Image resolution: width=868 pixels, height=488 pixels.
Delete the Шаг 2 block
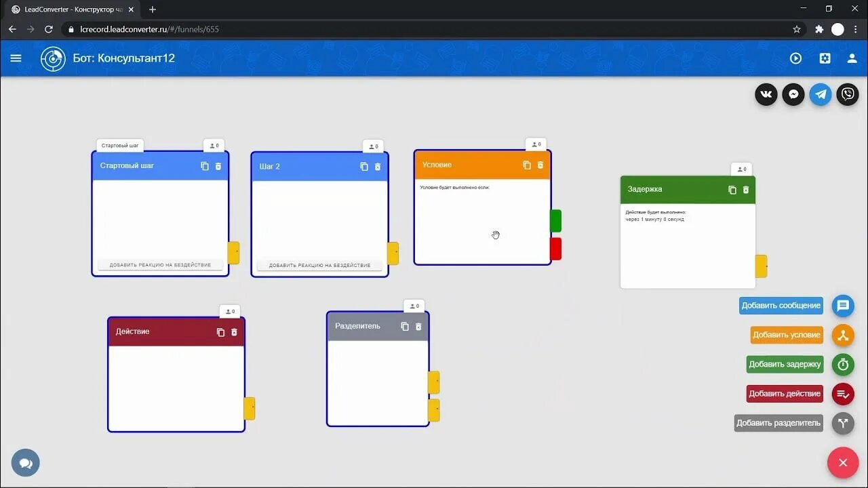click(x=378, y=167)
